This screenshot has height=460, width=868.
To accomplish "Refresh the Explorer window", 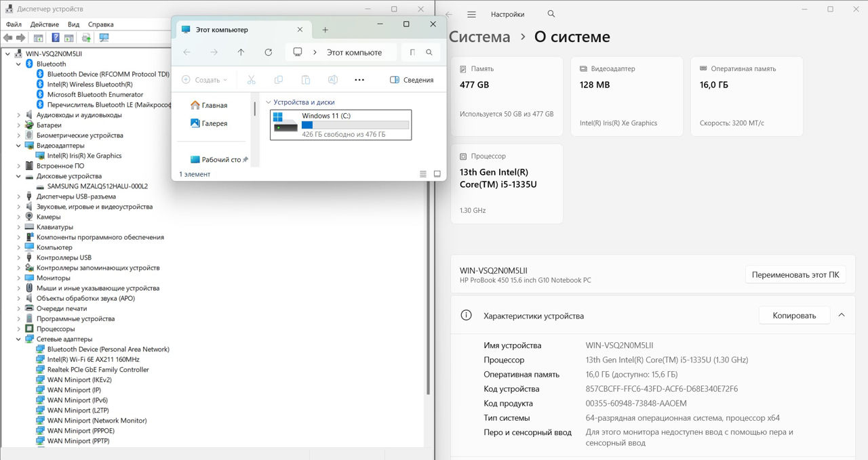I will (x=269, y=52).
